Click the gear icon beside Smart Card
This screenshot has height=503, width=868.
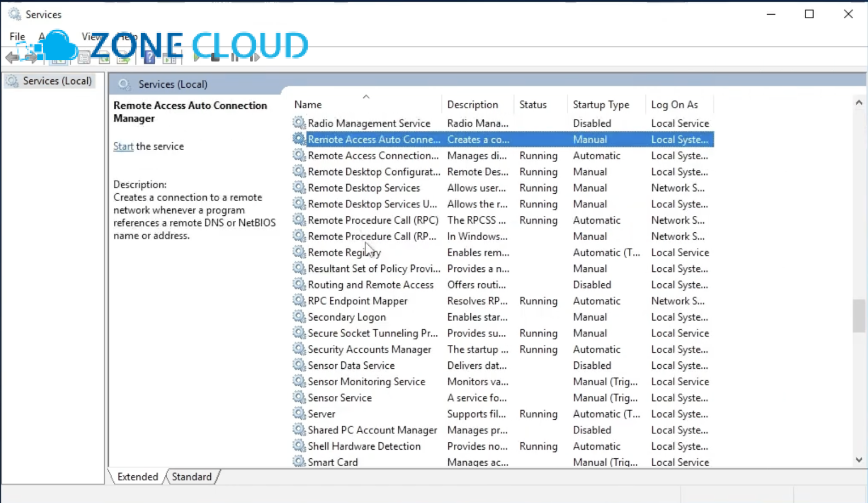tap(299, 461)
